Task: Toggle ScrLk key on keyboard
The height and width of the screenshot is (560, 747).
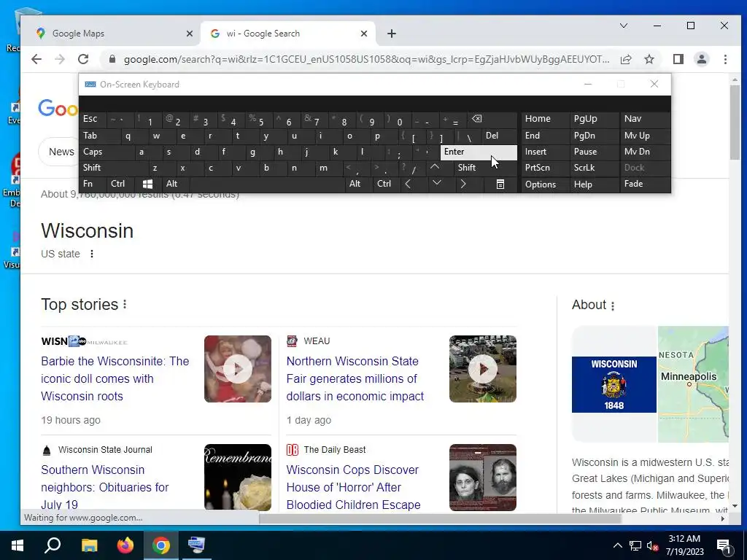Action: coord(595,168)
